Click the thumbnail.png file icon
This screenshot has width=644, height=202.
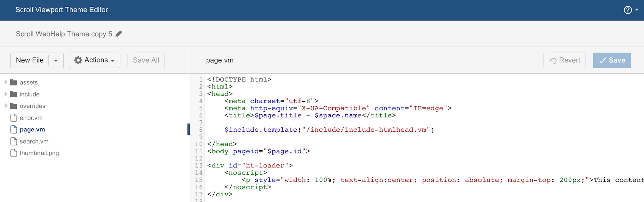pyautogui.click(x=14, y=153)
